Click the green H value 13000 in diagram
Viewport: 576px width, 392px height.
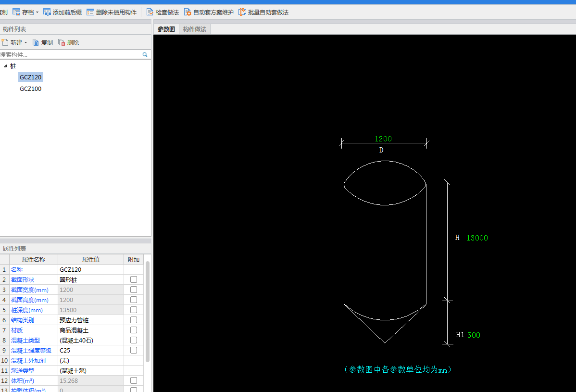tap(477, 238)
